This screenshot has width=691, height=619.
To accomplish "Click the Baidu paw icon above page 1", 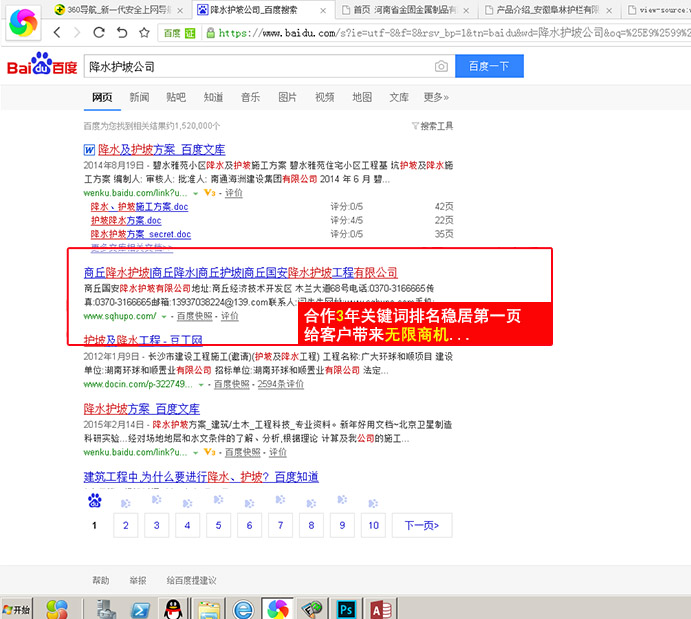I will (x=94, y=501).
